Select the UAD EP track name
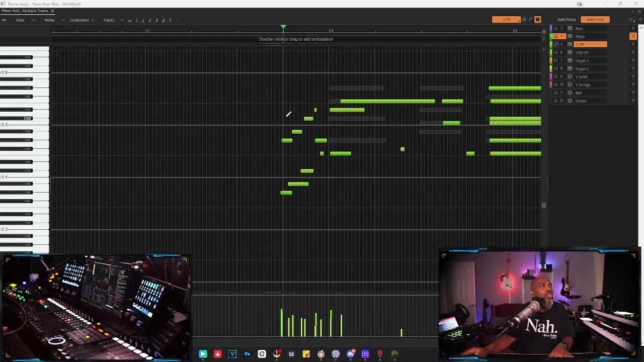This screenshot has width=644, height=362. coord(582,52)
